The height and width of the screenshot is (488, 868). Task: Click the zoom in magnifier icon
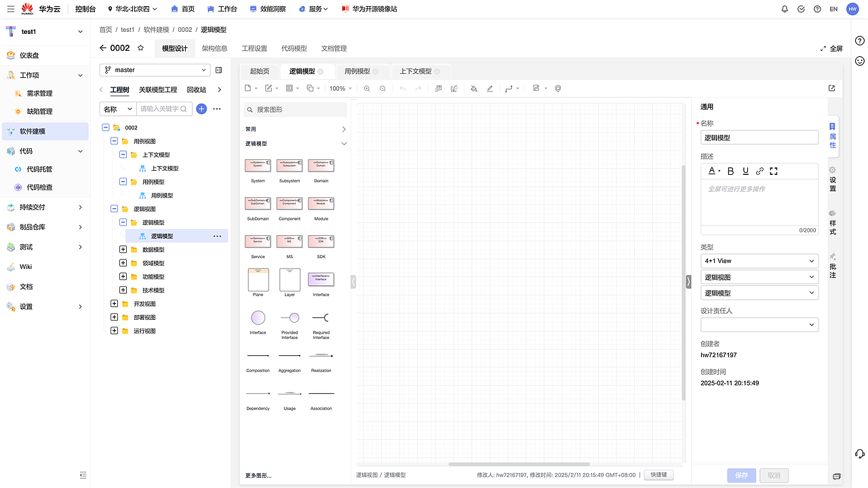pyautogui.click(x=367, y=88)
